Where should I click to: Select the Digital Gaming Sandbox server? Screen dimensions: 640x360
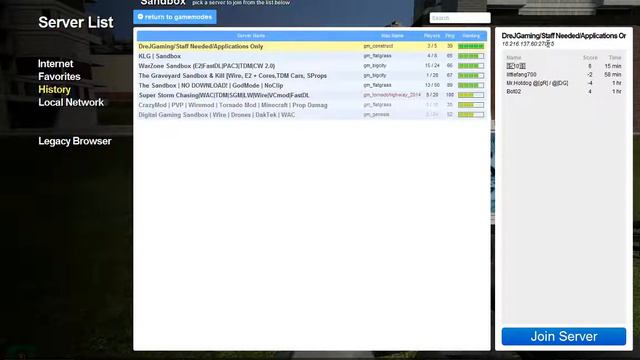pyautogui.click(x=311, y=115)
